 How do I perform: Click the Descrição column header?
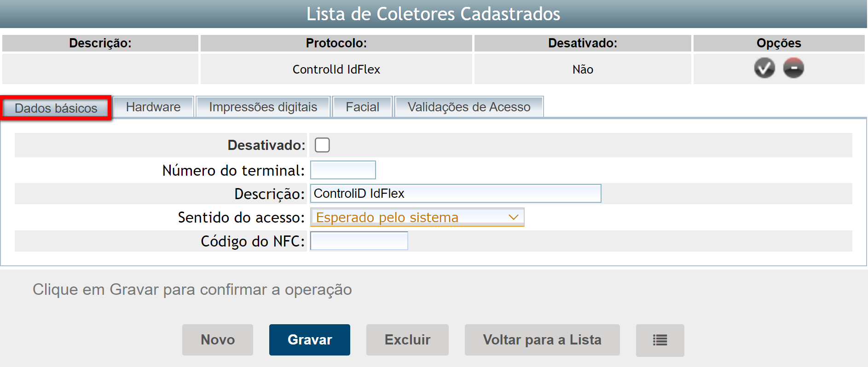(x=100, y=43)
